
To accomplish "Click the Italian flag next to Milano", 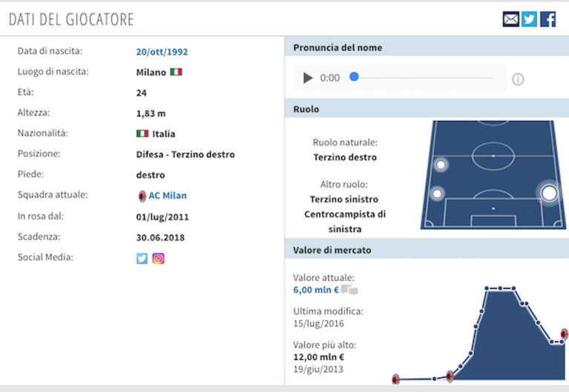I will 176,72.
